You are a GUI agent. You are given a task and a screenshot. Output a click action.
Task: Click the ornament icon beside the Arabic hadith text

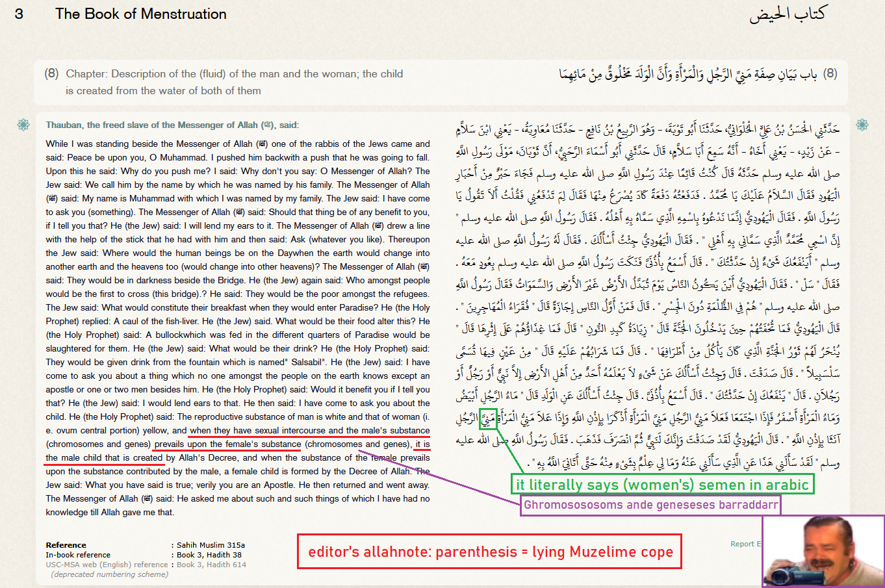coord(862,124)
